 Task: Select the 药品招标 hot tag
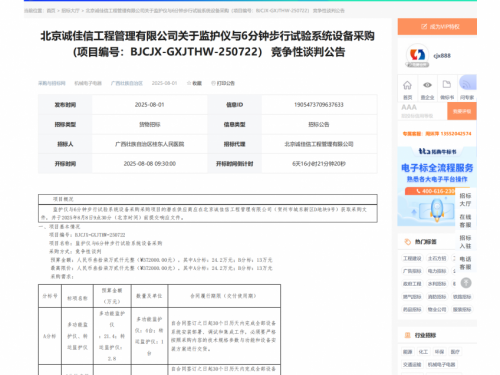click(412, 309)
